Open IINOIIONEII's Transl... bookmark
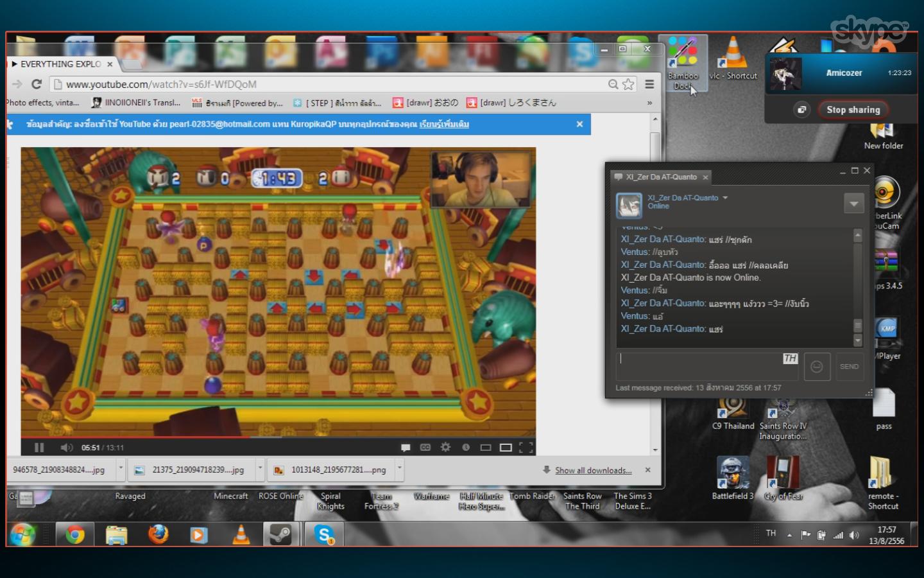 click(x=136, y=103)
